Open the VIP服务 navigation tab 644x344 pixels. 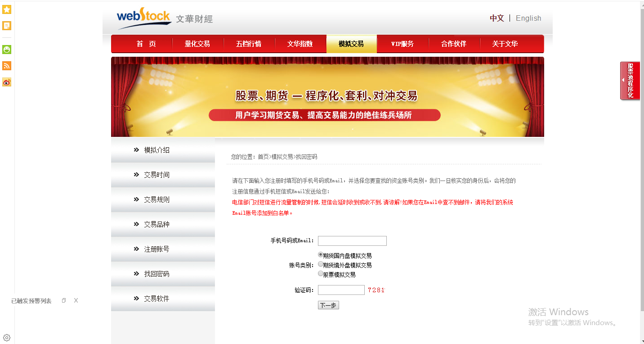(402, 44)
